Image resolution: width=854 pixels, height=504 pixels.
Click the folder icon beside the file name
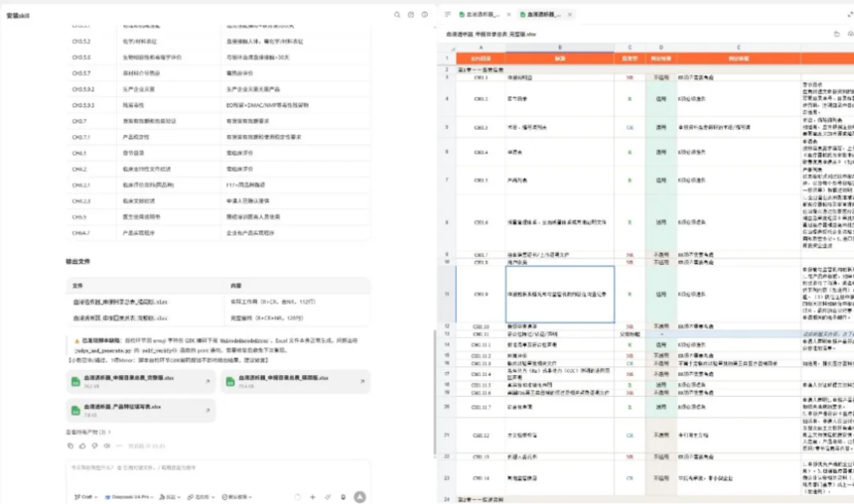pos(837,34)
